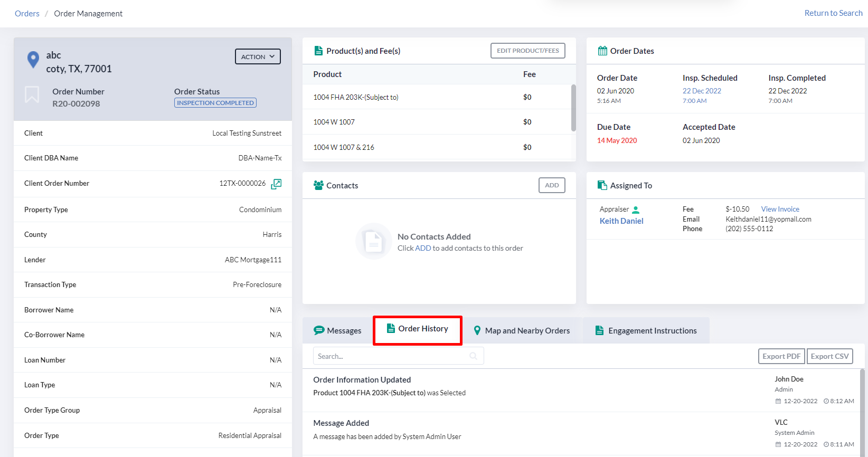Click the appraiser email Keithdaniel11@yopmail.com
Screen dimensions: 868x457
point(768,219)
